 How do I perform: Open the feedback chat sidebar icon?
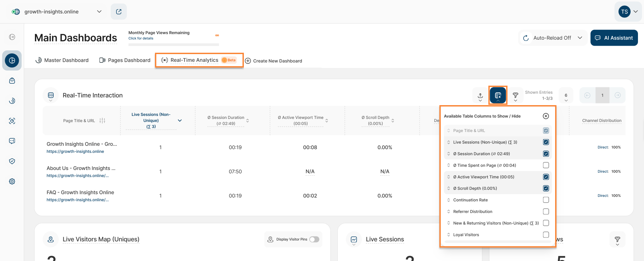tap(12, 141)
